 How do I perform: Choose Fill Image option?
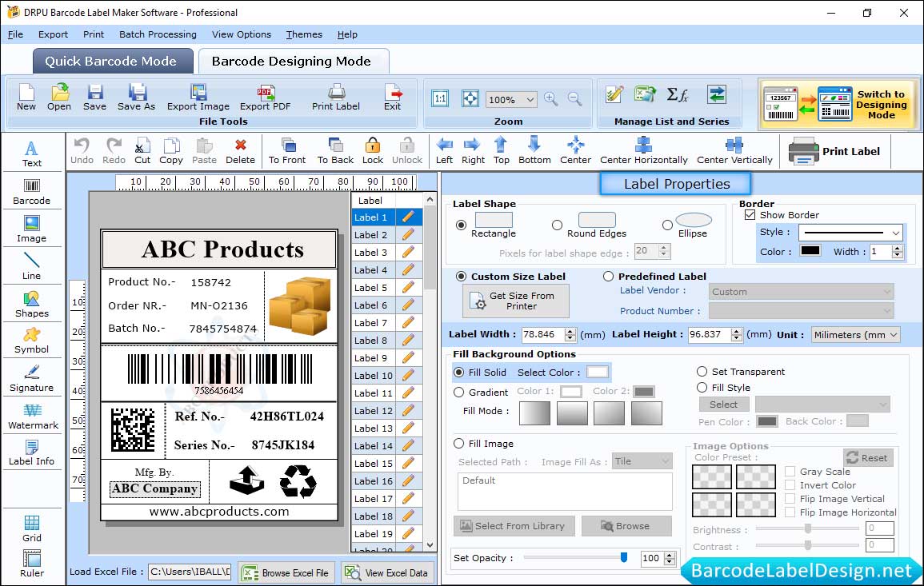459,444
